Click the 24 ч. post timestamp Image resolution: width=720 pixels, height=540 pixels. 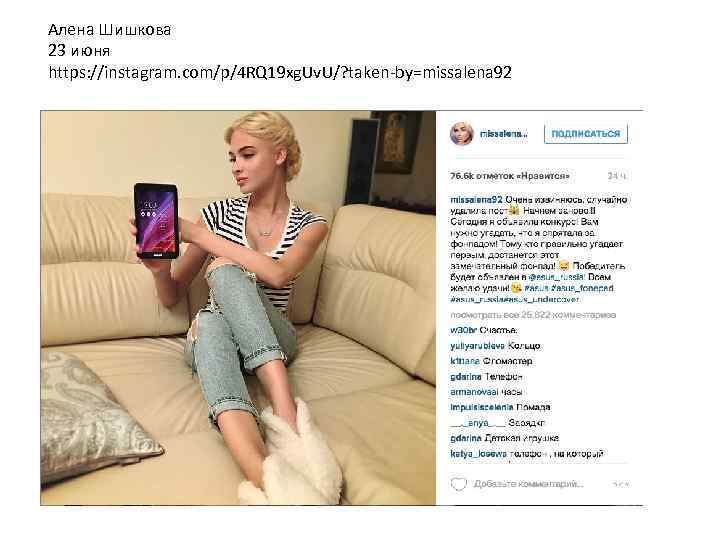pyautogui.click(x=617, y=176)
